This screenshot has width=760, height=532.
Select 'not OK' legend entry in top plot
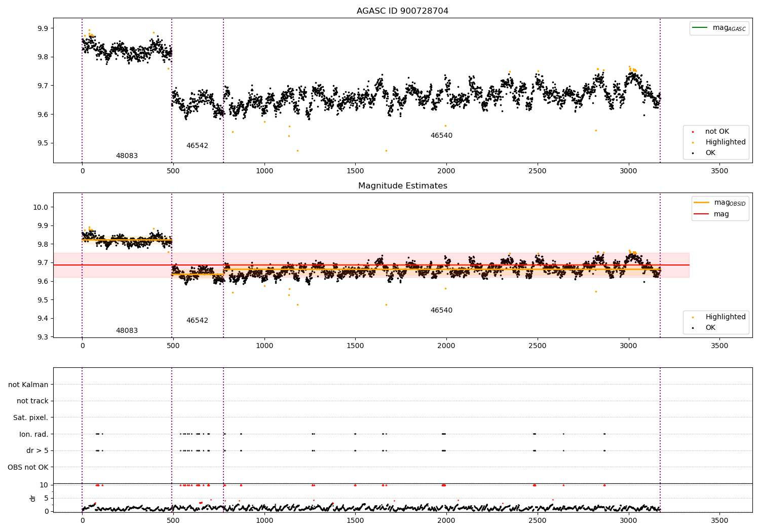(717, 132)
